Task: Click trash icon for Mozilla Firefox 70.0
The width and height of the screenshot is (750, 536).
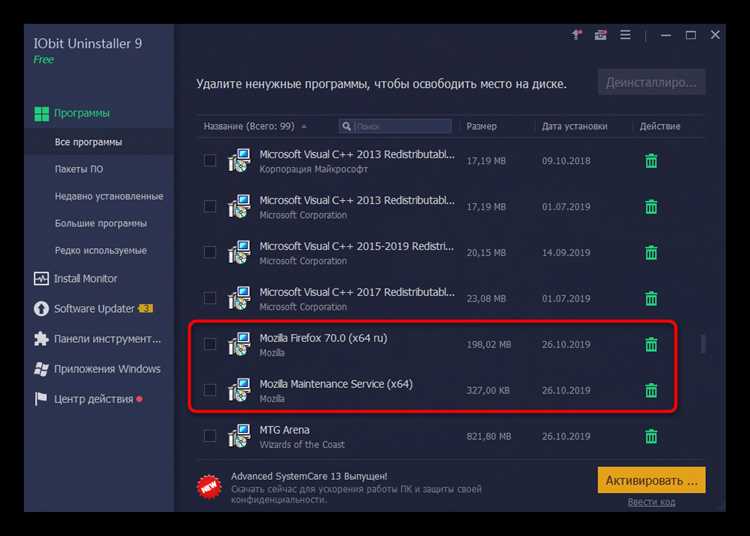Action: click(651, 344)
